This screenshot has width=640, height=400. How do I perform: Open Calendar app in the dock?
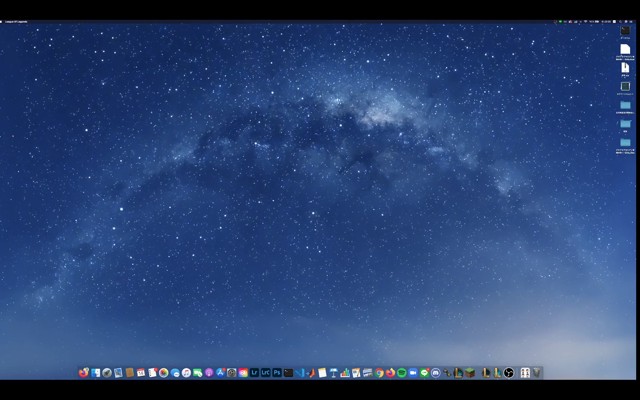click(141, 373)
